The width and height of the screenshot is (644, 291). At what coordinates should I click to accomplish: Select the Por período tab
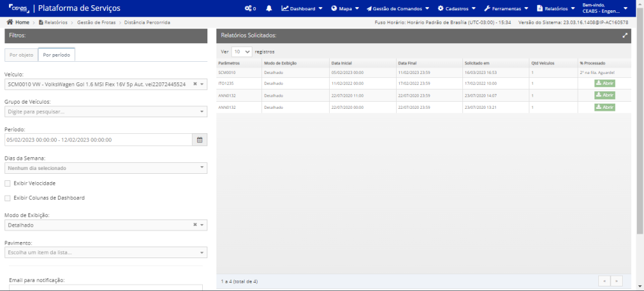56,55
